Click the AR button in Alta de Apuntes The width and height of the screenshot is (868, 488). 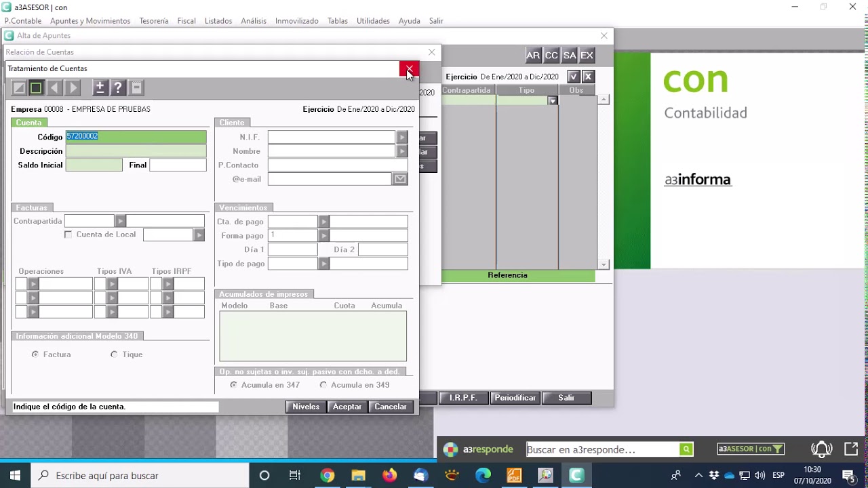(533, 56)
